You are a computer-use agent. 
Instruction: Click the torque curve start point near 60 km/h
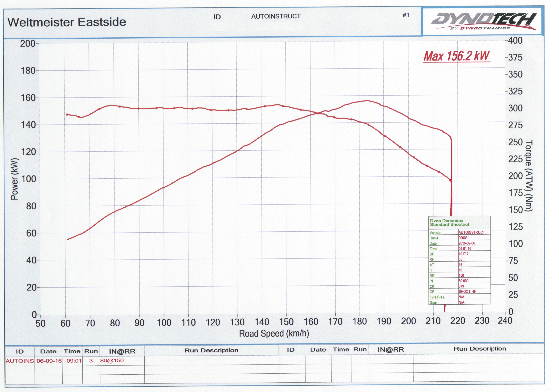[67, 114]
